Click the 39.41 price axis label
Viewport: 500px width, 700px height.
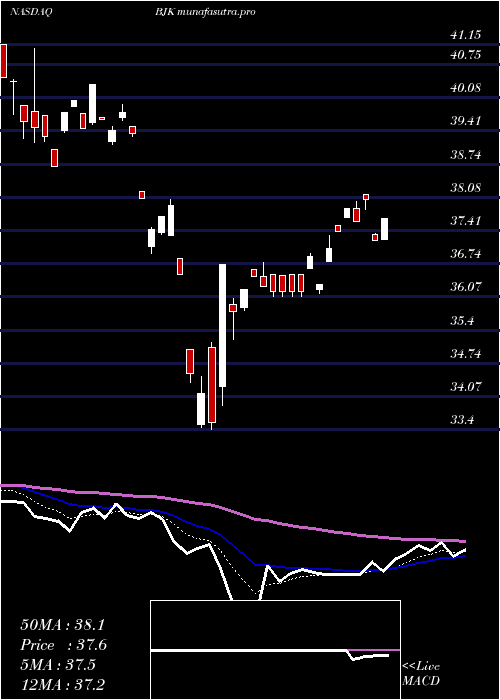(466, 121)
